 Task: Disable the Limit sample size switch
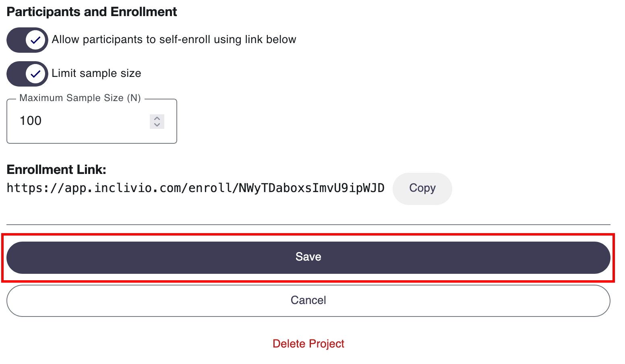pos(27,74)
